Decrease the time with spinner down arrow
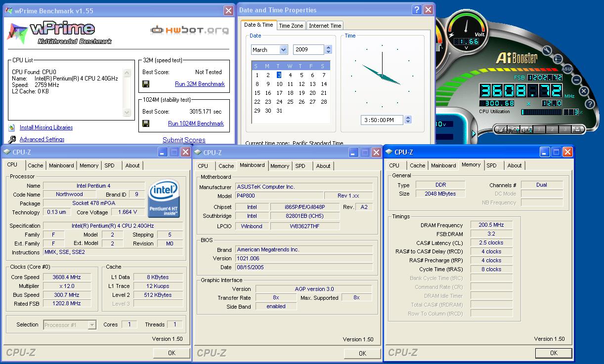Screen dimensions: 604x364 click(x=408, y=122)
